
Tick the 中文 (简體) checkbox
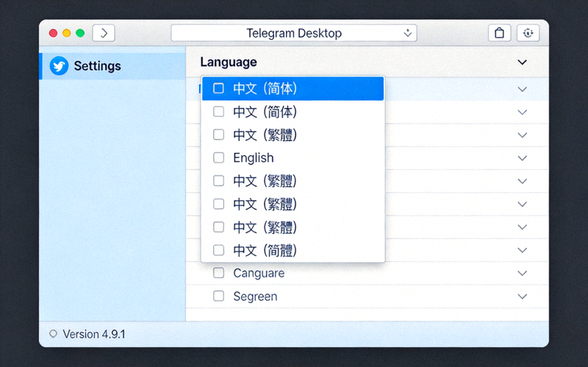(x=218, y=250)
